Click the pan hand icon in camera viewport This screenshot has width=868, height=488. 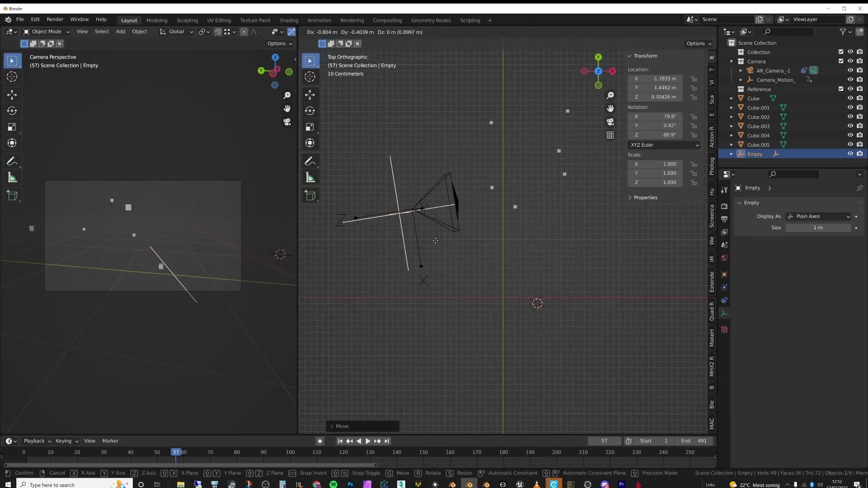287,108
